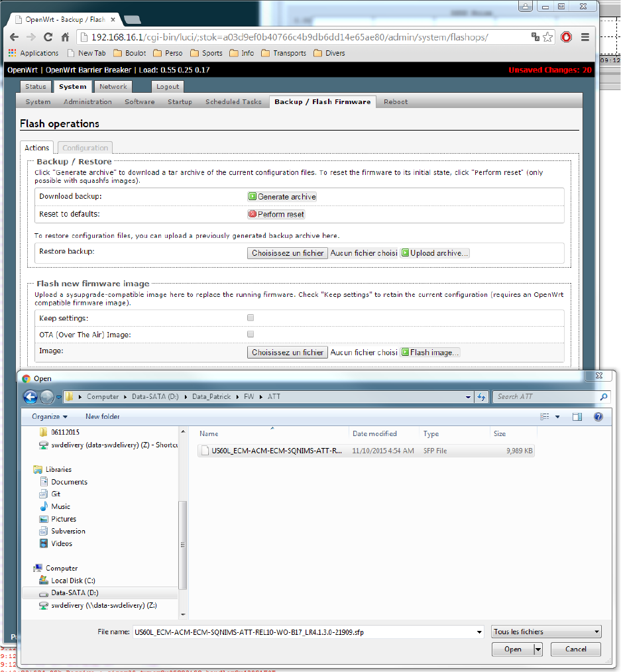Screen dimensions: 621x672
Task: Toggle the preview pane icon
Action: click(577, 417)
